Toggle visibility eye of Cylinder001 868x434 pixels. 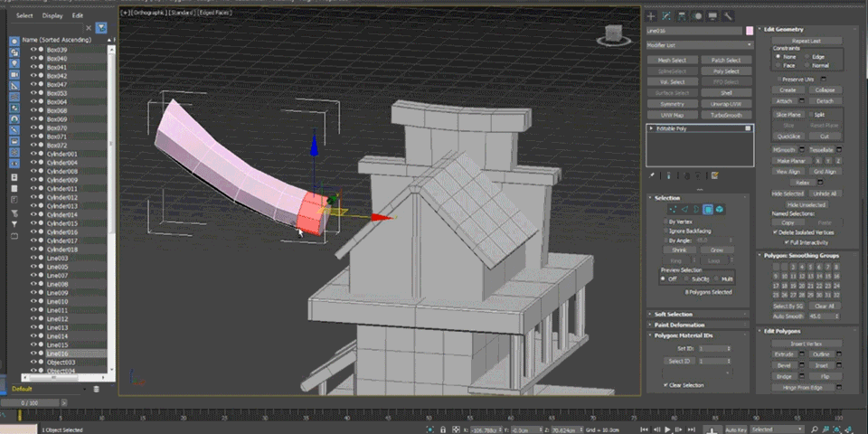tap(33, 154)
